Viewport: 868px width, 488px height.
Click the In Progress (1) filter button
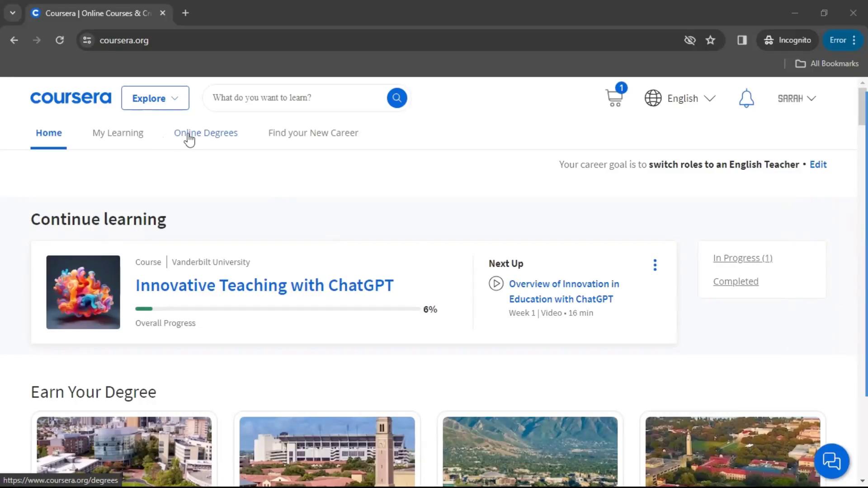[743, 258]
